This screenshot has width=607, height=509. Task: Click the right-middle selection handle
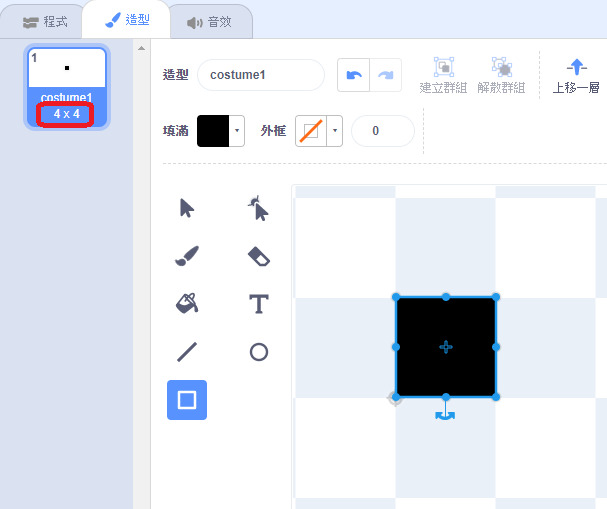click(496, 347)
